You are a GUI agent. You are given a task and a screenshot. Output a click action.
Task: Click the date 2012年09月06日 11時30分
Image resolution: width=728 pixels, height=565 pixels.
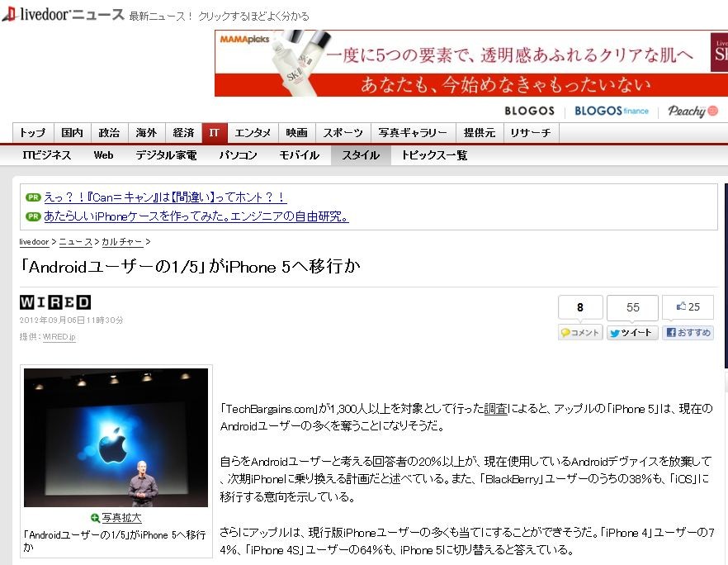tap(72, 320)
